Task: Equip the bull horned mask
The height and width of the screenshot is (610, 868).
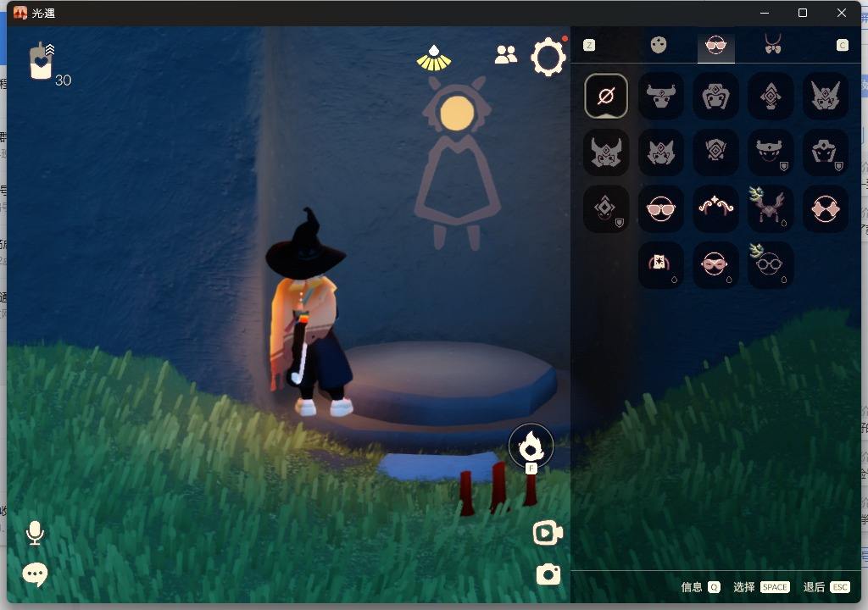Action: (x=660, y=96)
